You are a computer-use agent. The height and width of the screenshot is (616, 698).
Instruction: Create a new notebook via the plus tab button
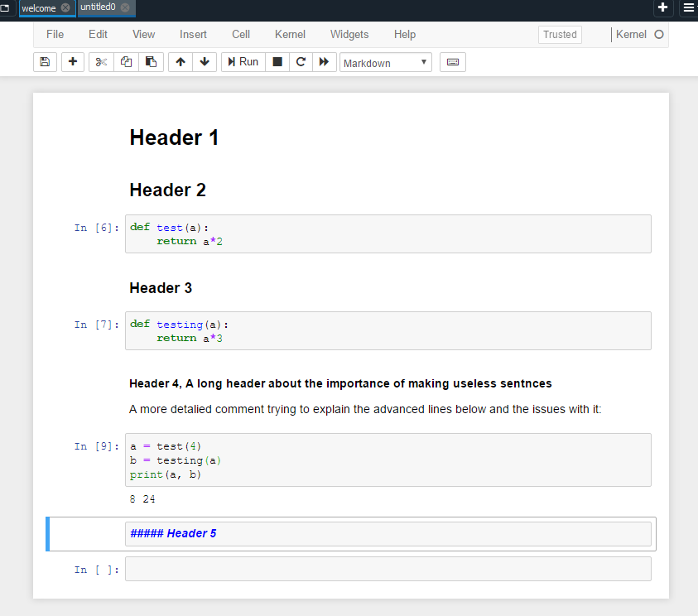coord(662,8)
